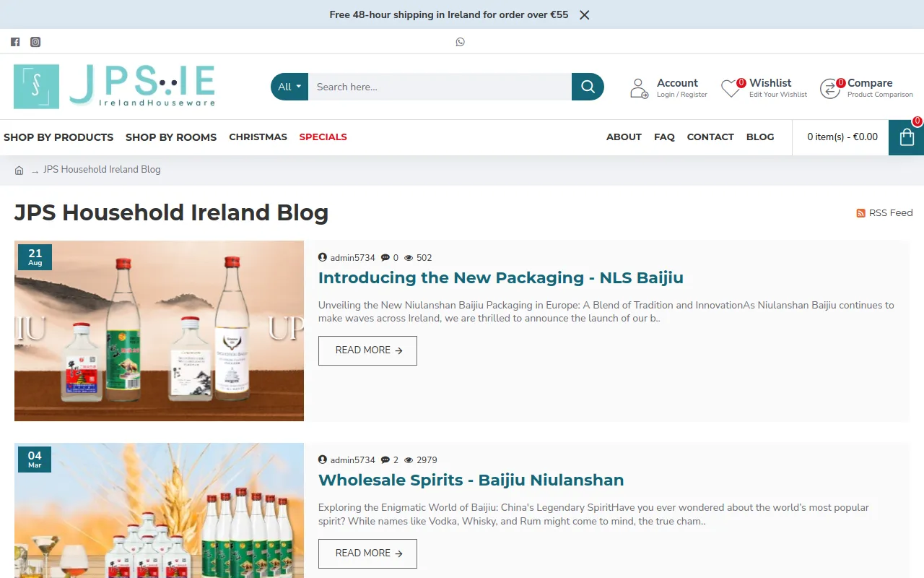Click the WhatsApp icon in the top bar
The height and width of the screenshot is (578, 924).
461,42
